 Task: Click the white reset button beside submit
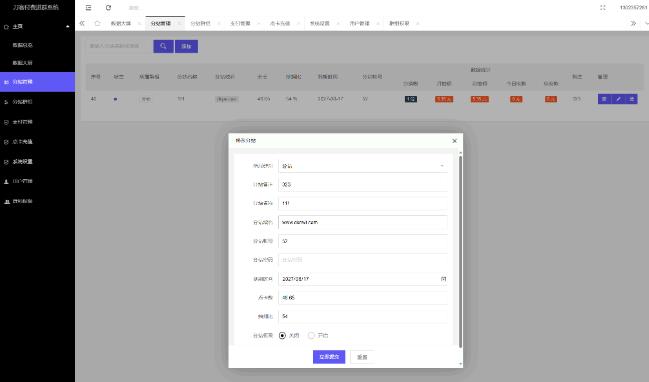[x=363, y=357]
